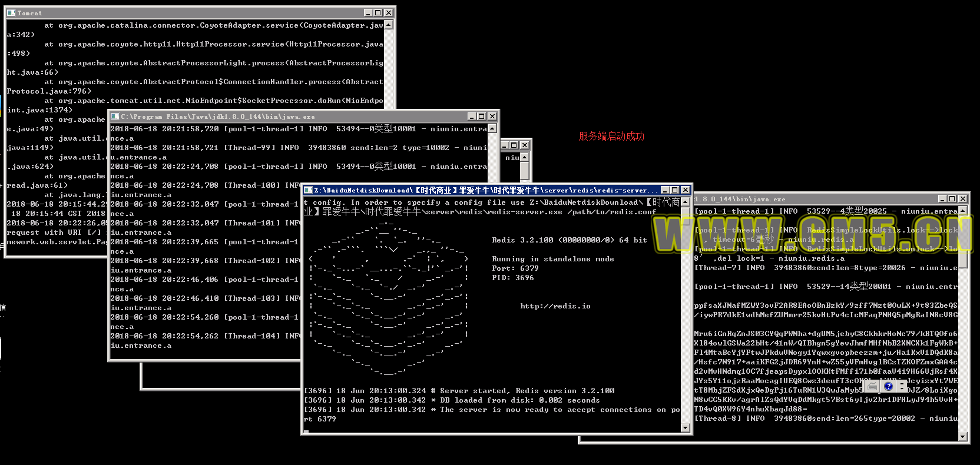Maximize the Tomcat console window

pos(378,12)
